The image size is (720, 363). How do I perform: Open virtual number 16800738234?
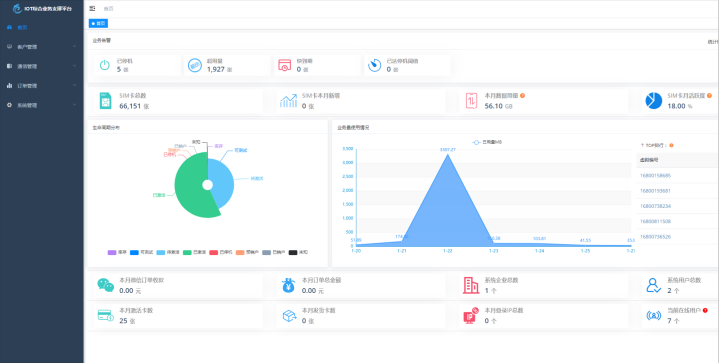click(655, 206)
